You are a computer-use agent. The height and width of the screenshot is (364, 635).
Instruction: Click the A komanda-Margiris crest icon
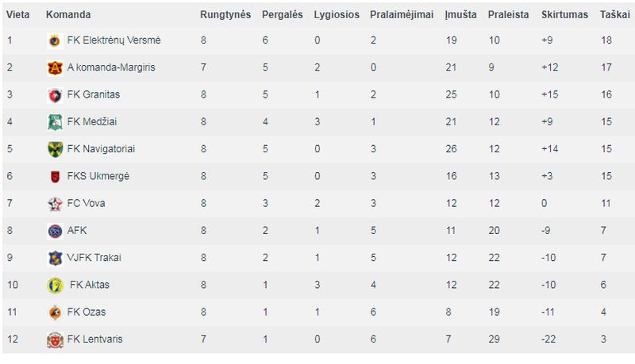coord(55,67)
